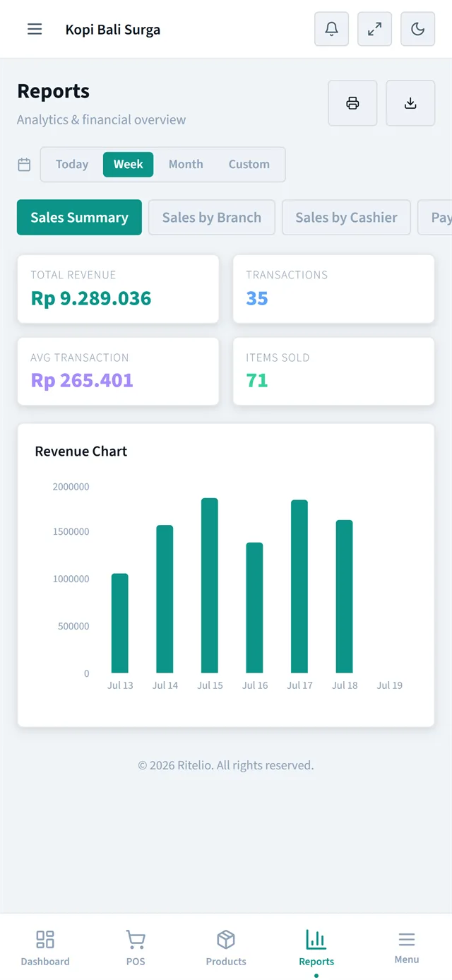Viewport: 452px width, 980px height.
Task: Switch to Sales by Cashier tab
Action: point(346,217)
